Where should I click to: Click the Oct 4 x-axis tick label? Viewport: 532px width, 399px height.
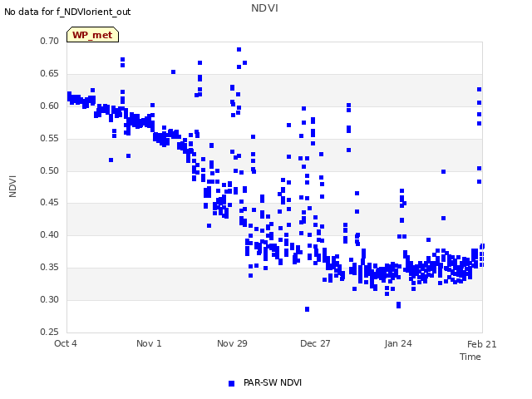[x=66, y=343]
